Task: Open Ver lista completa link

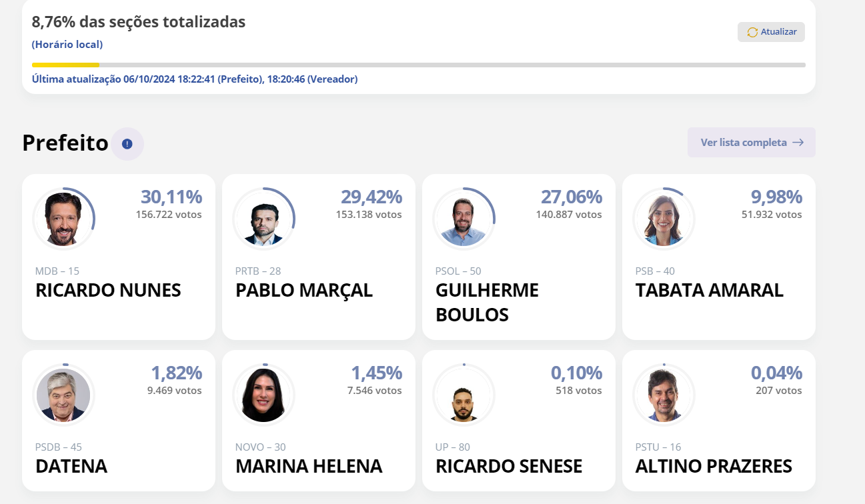Action: pyautogui.click(x=752, y=143)
